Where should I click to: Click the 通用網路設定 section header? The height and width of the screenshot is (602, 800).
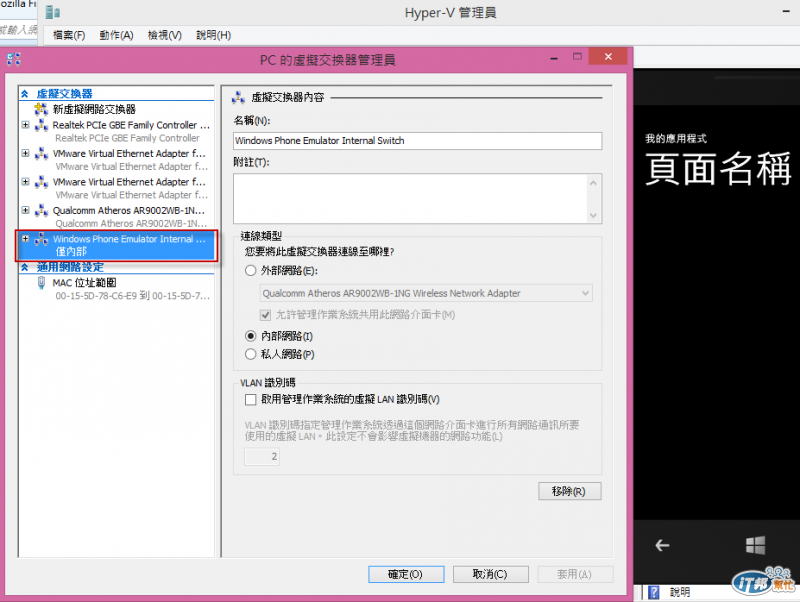pyautogui.click(x=70, y=267)
